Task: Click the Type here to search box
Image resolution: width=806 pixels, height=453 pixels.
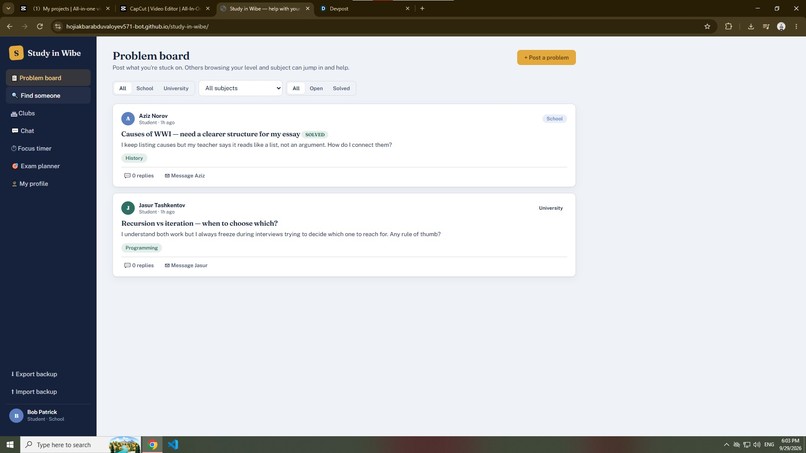Action: 80,445
